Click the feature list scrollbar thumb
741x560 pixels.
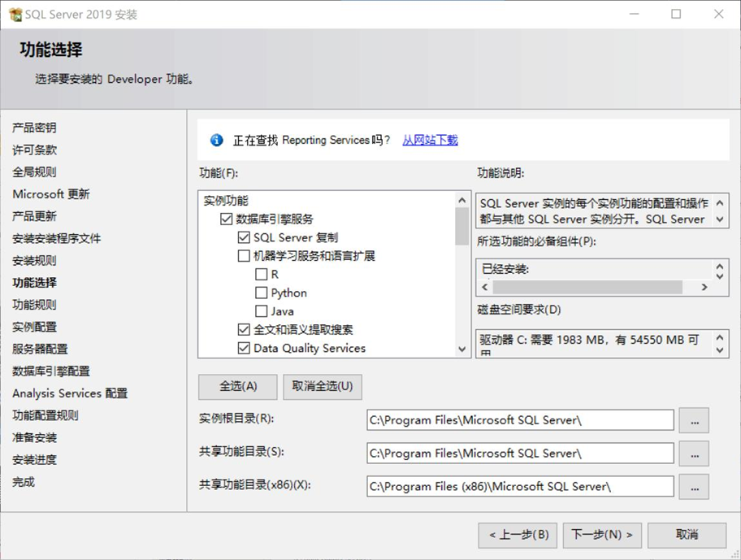tap(462, 227)
